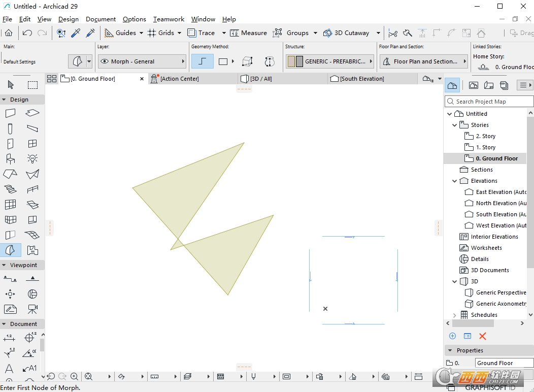
Task: Click the new Project Map item plus icon
Action: click(453, 336)
